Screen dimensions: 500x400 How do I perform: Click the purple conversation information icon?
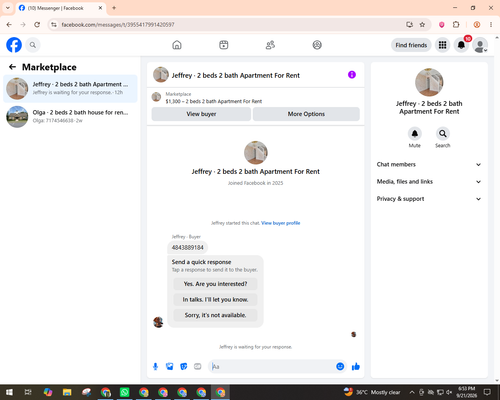click(352, 75)
